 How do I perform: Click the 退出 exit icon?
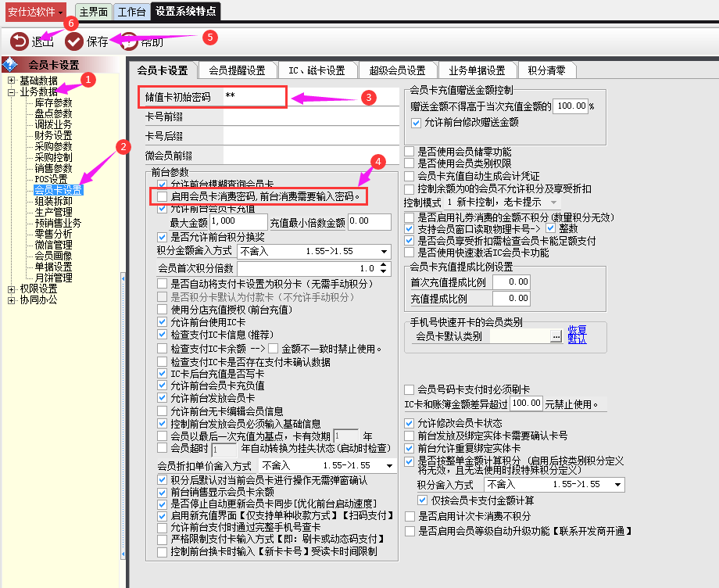(20, 41)
